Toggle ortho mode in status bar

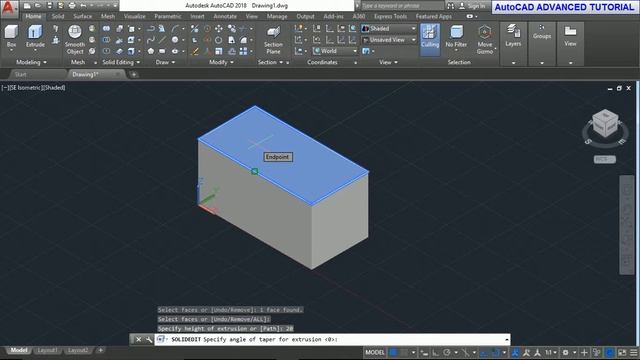click(x=436, y=352)
